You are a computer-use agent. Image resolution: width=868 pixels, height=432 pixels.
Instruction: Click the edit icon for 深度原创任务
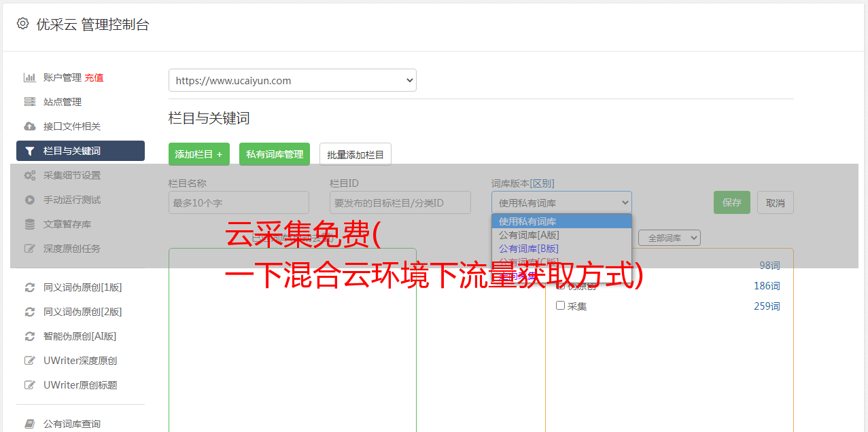[30, 249]
